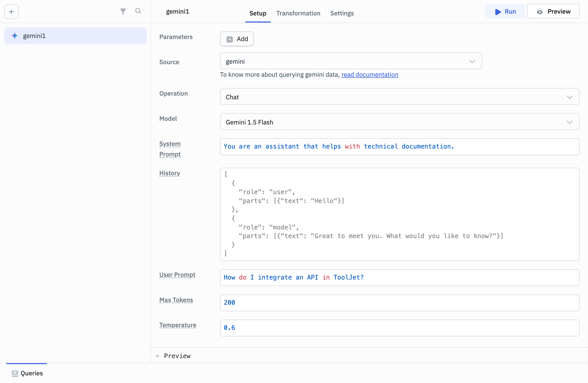Switch to the Transformation tab
The image size is (588, 383).
(298, 13)
